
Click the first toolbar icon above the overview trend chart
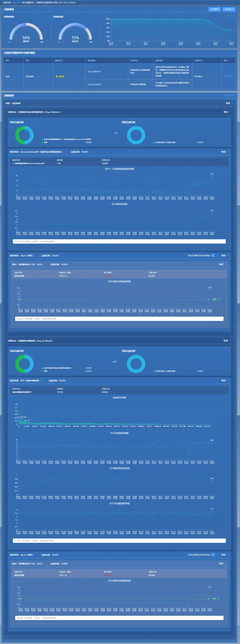[228, 16]
